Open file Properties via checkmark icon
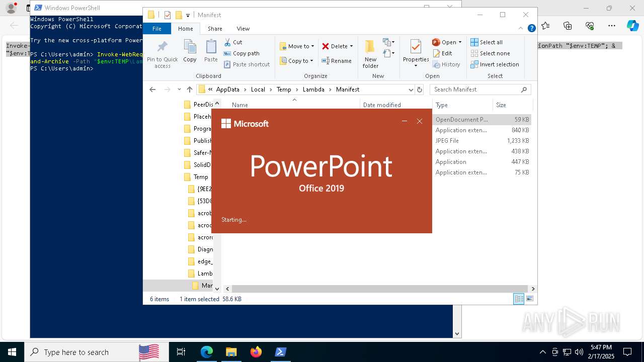 (416, 47)
